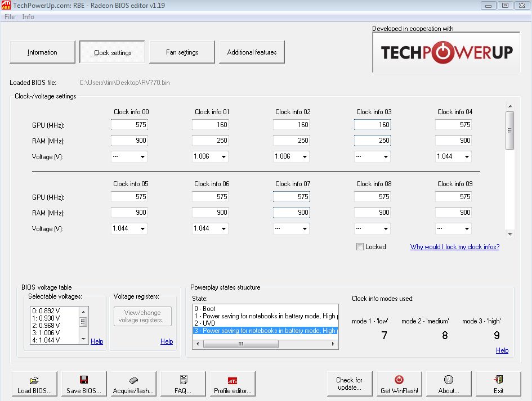Open Help link under clock info modes
This screenshot has width=532, height=401.
coord(502,350)
